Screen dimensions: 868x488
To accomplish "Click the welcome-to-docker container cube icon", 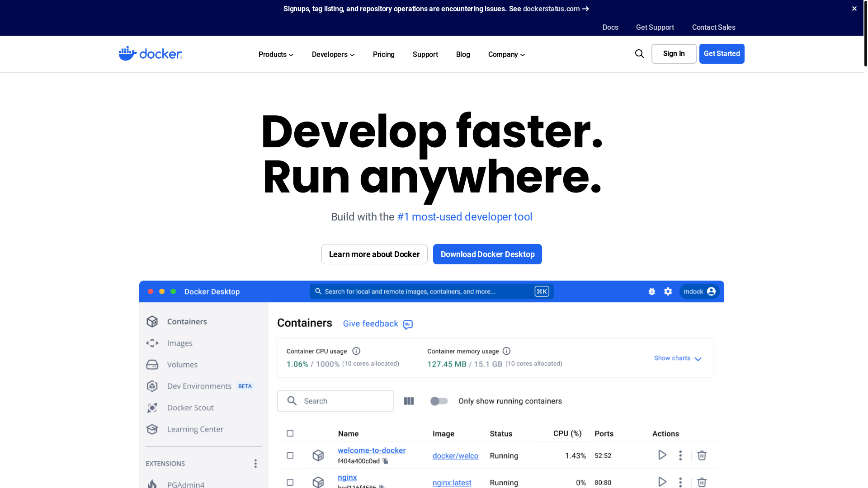I will point(318,455).
